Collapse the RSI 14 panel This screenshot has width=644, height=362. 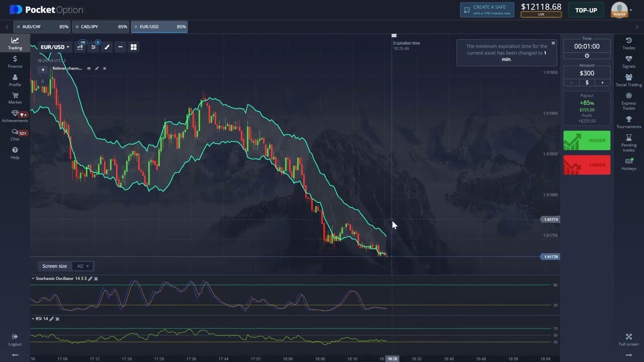coord(33,319)
